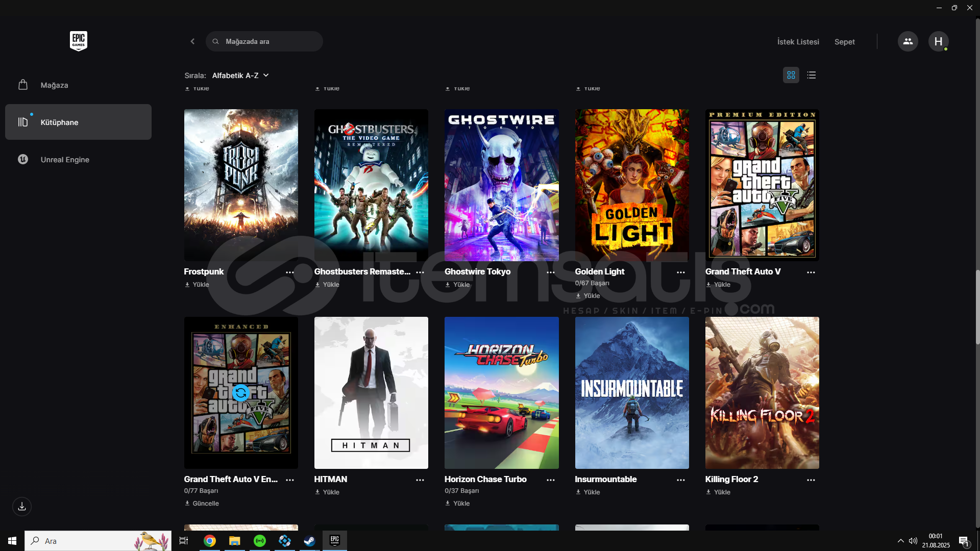Click the Epic Games taskbar icon

[335, 541]
